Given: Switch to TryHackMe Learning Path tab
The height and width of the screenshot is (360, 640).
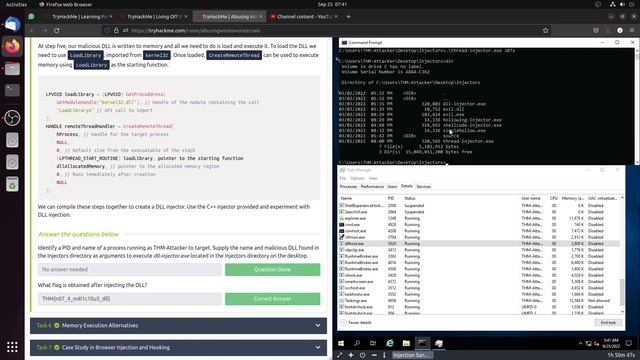Looking at the screenshot, I should click(x=79, y=17).
